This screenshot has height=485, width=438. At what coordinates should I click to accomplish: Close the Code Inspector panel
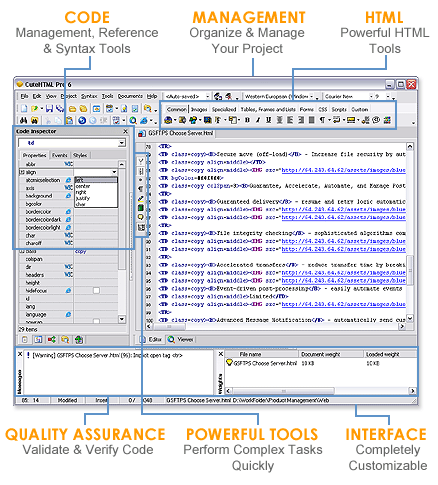point(126,131)
